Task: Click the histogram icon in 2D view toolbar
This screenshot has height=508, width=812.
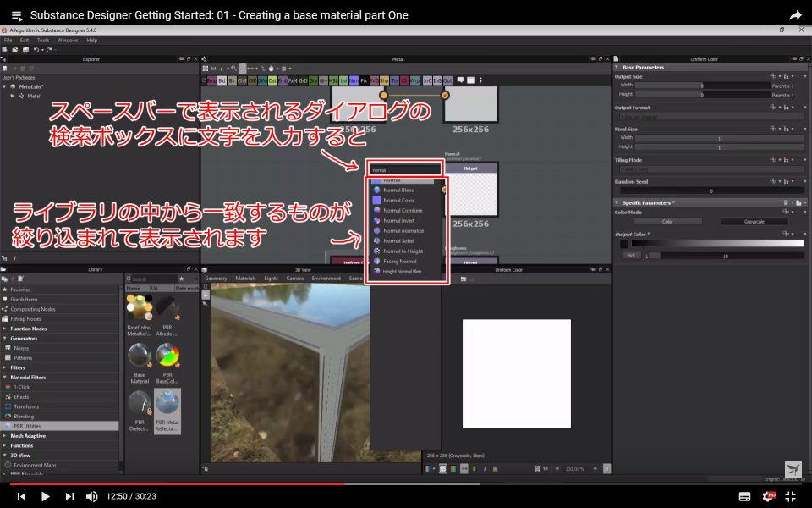Action: pyautogui.click(x=495, y=468)
